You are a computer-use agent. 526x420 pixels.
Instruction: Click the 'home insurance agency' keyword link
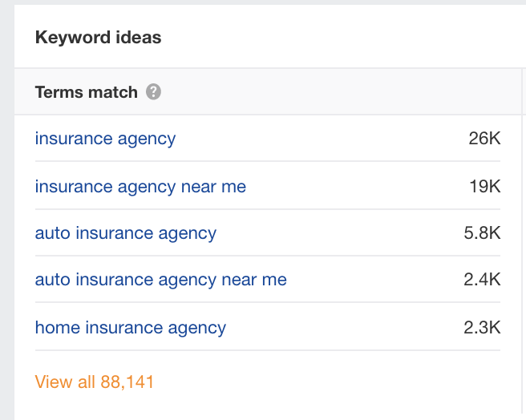[x=131, y=328]
